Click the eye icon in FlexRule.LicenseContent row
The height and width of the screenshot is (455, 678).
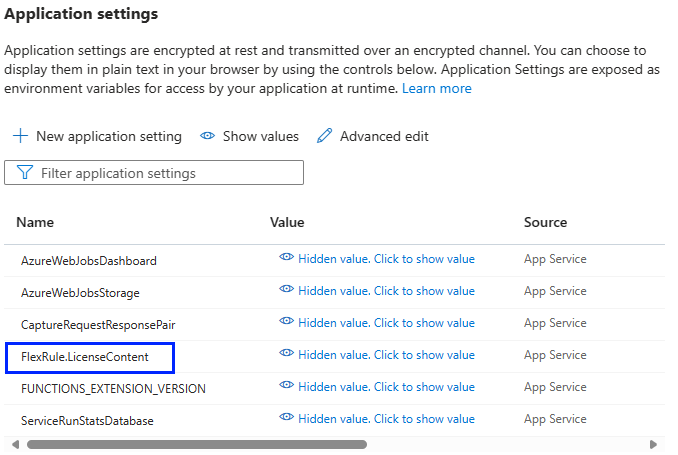pos(286,353)
